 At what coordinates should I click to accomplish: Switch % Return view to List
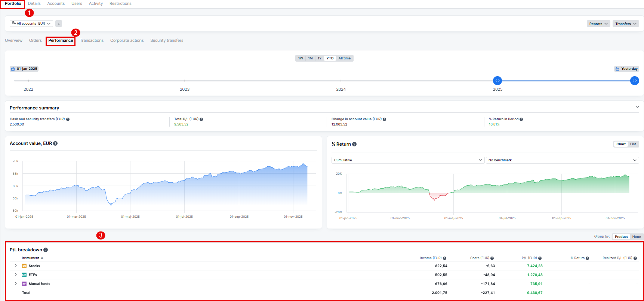(633, 144)
